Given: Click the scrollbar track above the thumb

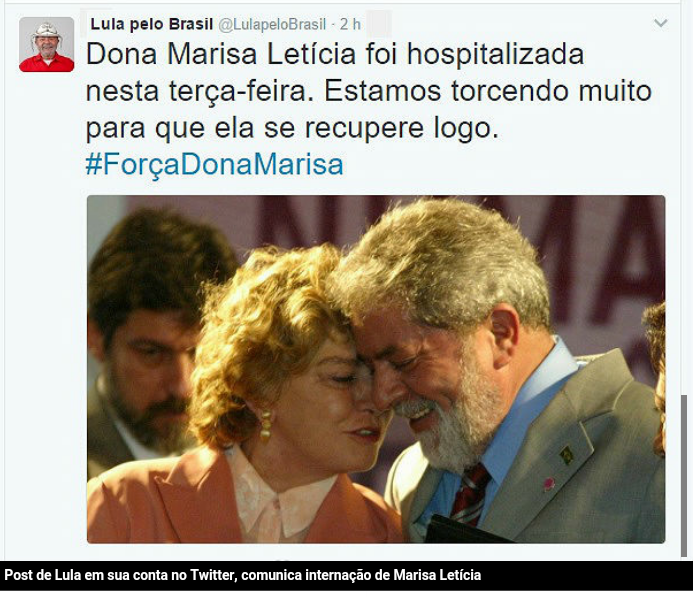Looking at the screenshot, I should [684, 199].
